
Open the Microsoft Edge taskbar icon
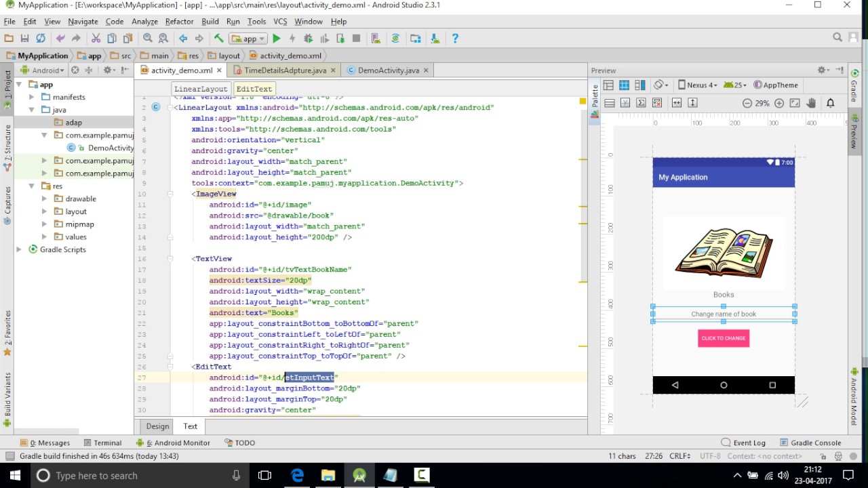coord(297,475)
